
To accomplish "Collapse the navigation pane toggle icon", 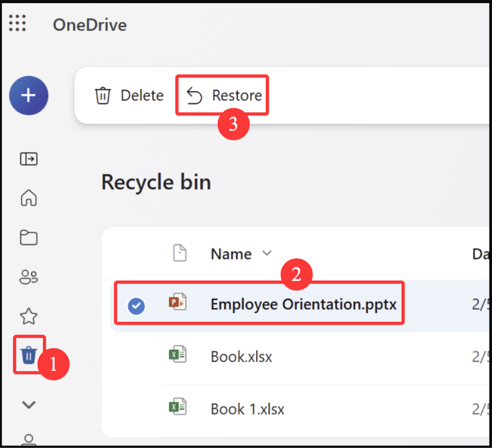I will click(29, 159).
